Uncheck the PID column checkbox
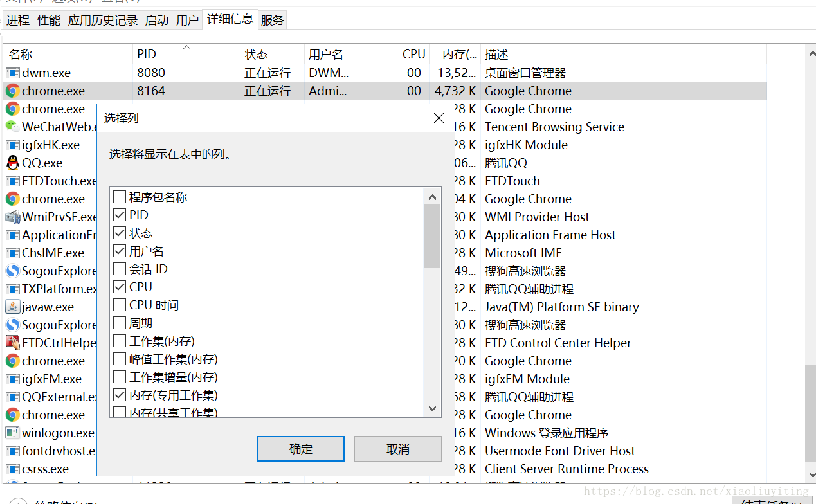Screen dimensions: 816x504 pyautogui.click(x=120, y=215)
